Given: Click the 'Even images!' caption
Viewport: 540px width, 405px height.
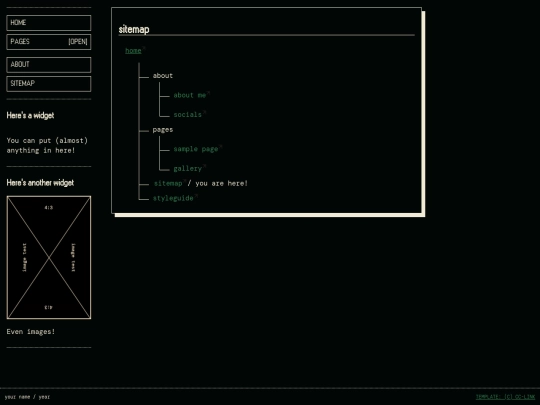Looking at the screenshot, I should click(x=31, y=332).
